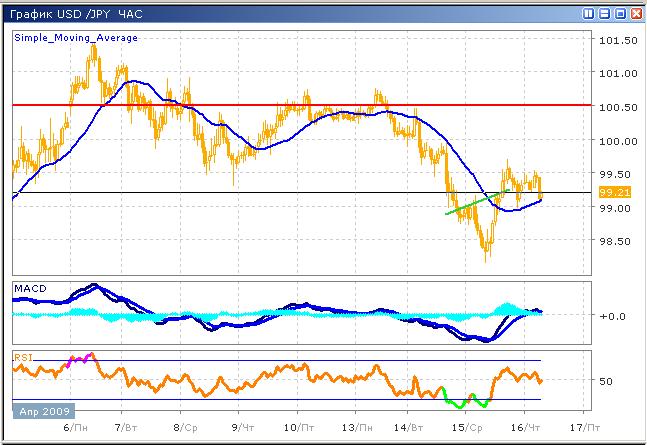The height and width of the screenshot is (445, 647).
Task: Click the RSI 50 scale label
Action: coord(606,382)
